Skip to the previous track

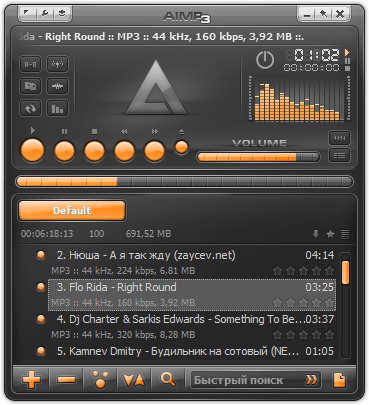[124, 151]
